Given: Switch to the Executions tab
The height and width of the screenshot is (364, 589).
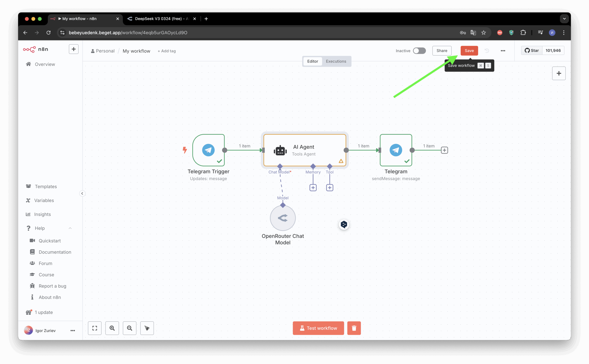Looking at the screenshot, I should [336, 61].
